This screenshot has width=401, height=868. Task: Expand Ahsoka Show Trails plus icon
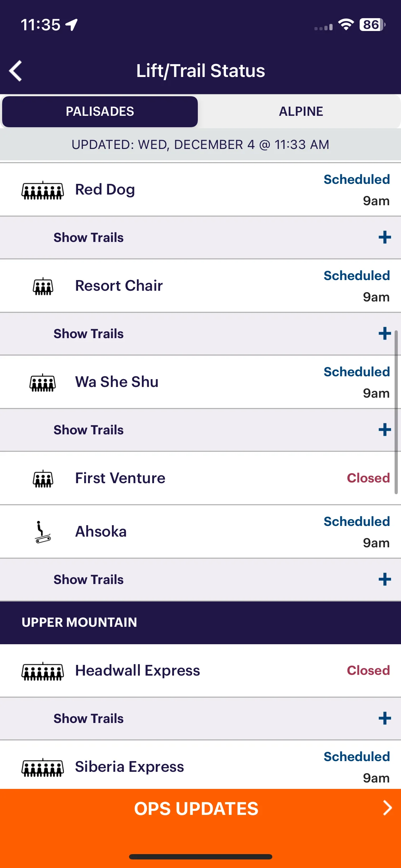pyautogui.click(x=385, y=579)
